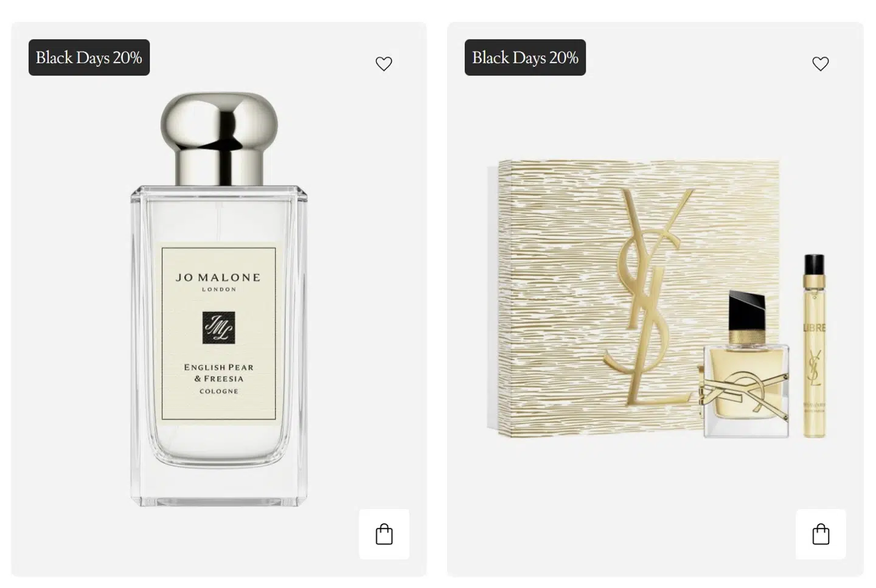876x588 pixels.
Task: Open the gold YSL gift box image
Action: coord(633,298)
